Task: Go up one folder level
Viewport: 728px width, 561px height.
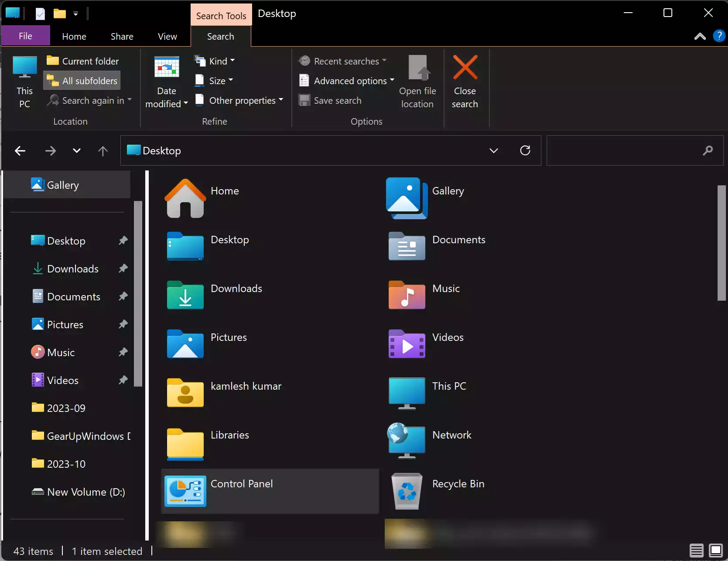Action: [103, 150]
